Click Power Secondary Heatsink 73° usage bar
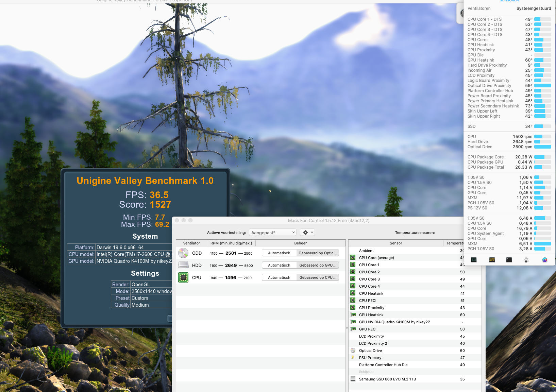The height and width of the screenshot is (392, 556). (x=543, y=106)
